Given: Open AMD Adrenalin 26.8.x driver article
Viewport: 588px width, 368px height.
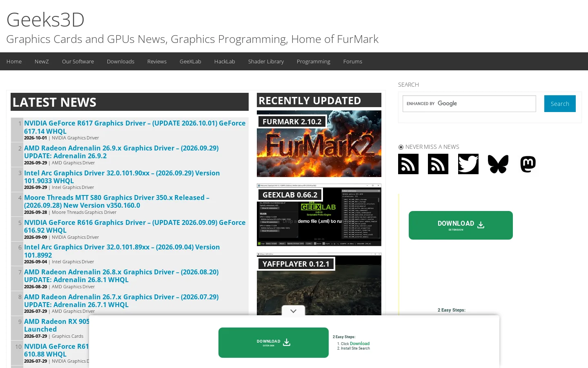Looking at the screenshot, I should coord(121,276).
